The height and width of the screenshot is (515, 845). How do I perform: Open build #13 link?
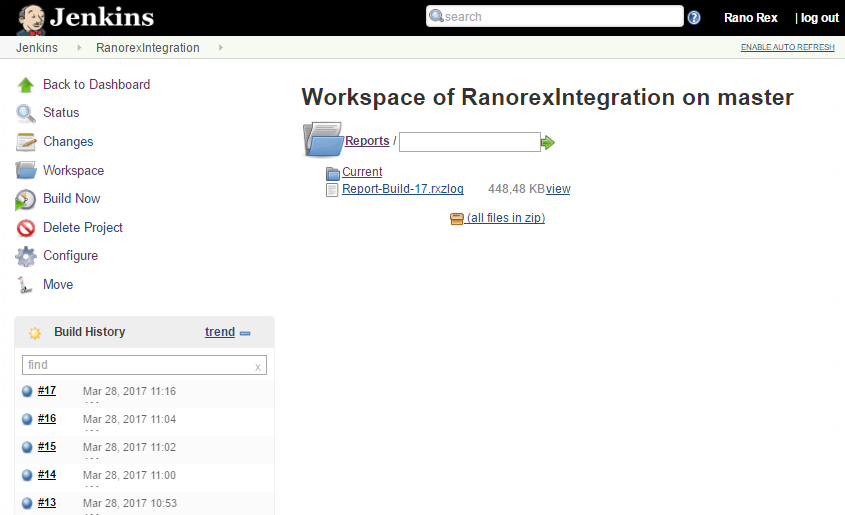[x=47, y=503]
